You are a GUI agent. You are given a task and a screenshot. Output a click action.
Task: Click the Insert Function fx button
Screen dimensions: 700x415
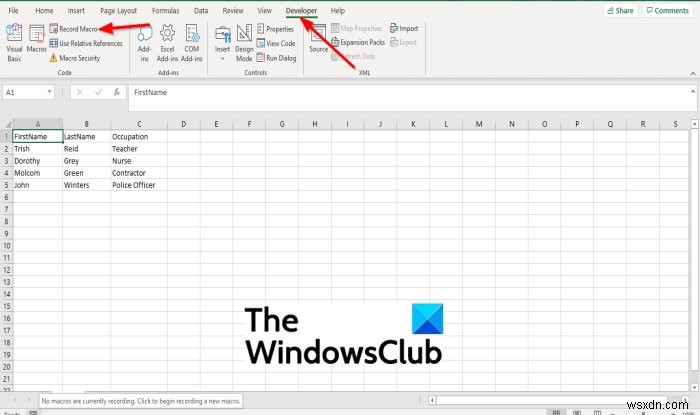tap(117, 92)
